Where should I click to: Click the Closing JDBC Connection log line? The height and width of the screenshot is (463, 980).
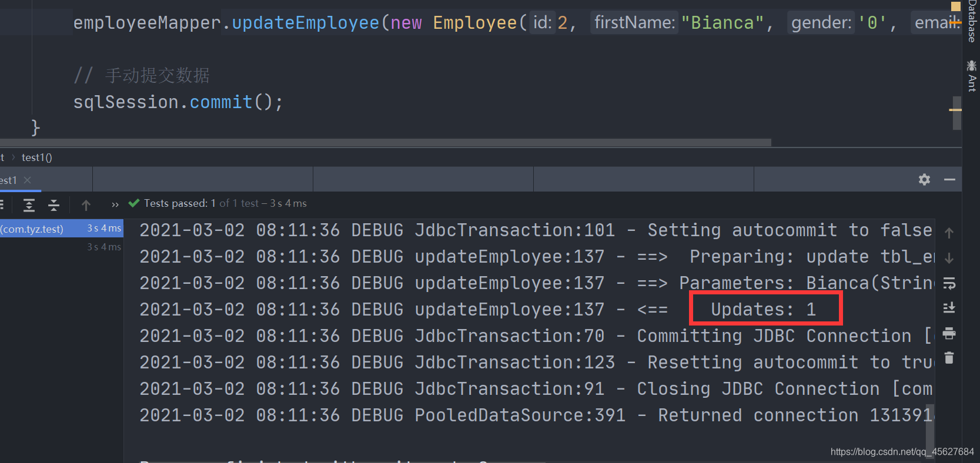(536, 389)
